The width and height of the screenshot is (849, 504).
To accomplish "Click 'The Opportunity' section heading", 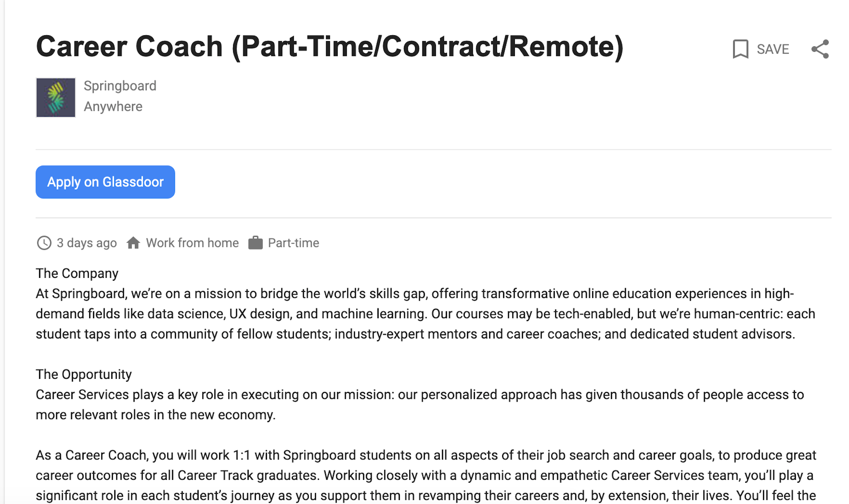I will [x=84, y=375].
